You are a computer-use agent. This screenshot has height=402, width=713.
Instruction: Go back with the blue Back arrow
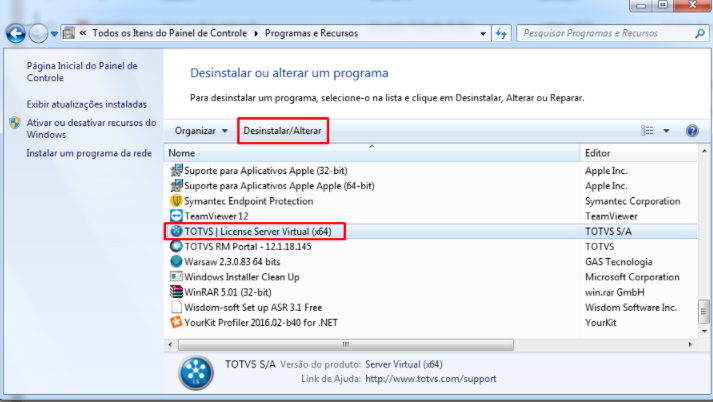16,34
